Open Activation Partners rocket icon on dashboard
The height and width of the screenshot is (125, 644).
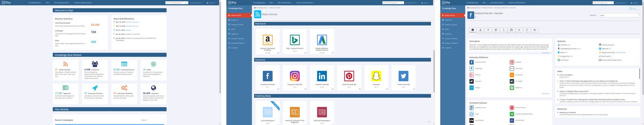[x=95, y=88]
